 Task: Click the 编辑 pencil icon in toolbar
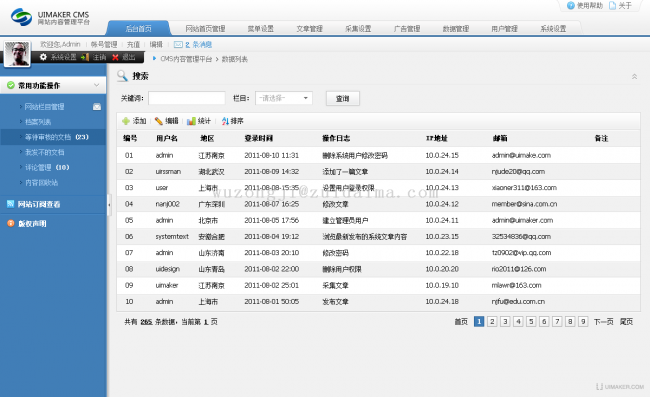[x=158, y=121]
